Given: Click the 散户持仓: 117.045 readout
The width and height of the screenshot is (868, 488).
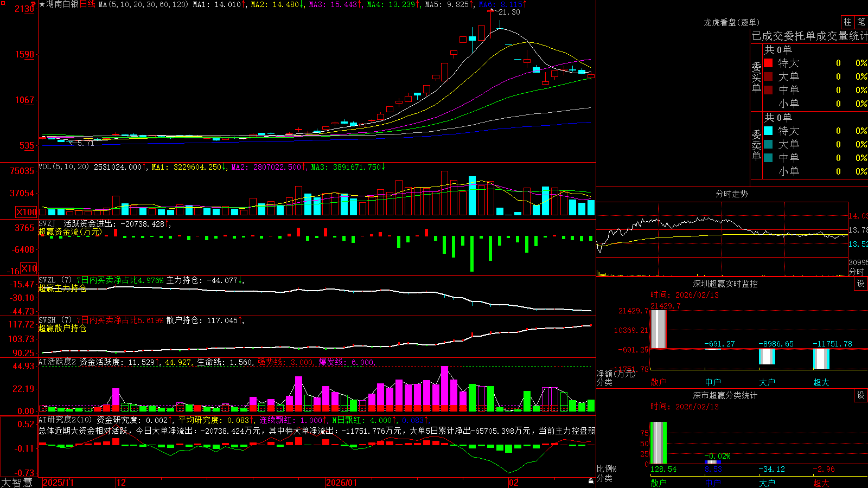Looking at the screenshot, I should (205, 320).
